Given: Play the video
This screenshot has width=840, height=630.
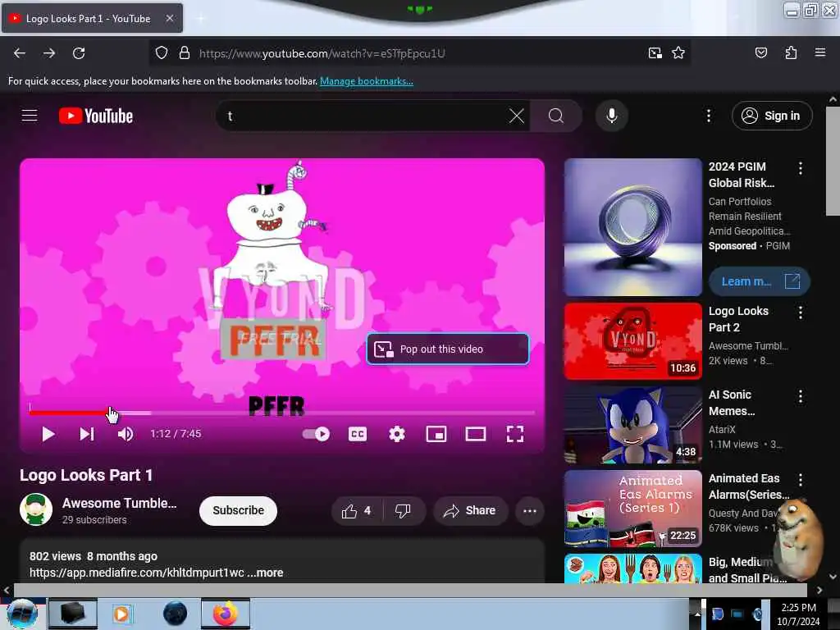Looking at the screenshot, I should 48,434.
